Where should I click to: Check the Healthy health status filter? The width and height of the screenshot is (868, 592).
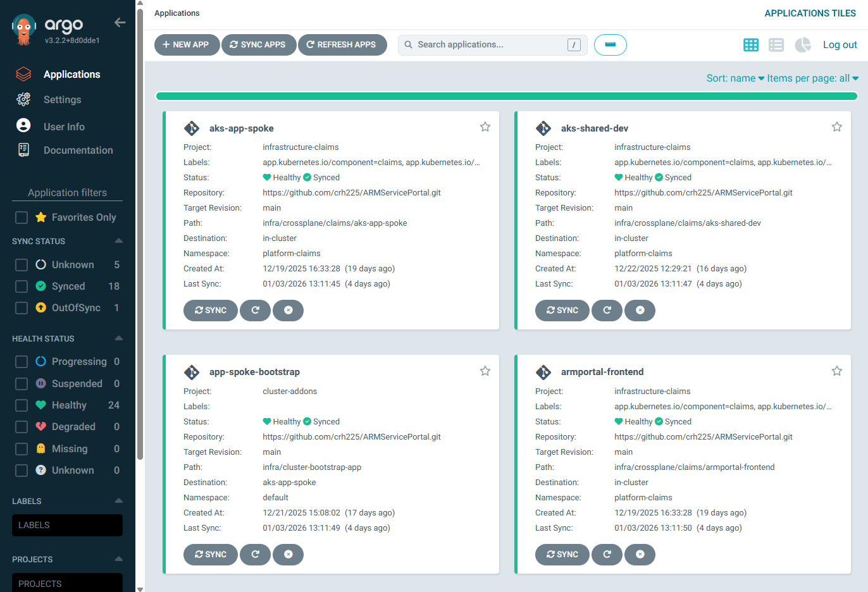point(21,405)
